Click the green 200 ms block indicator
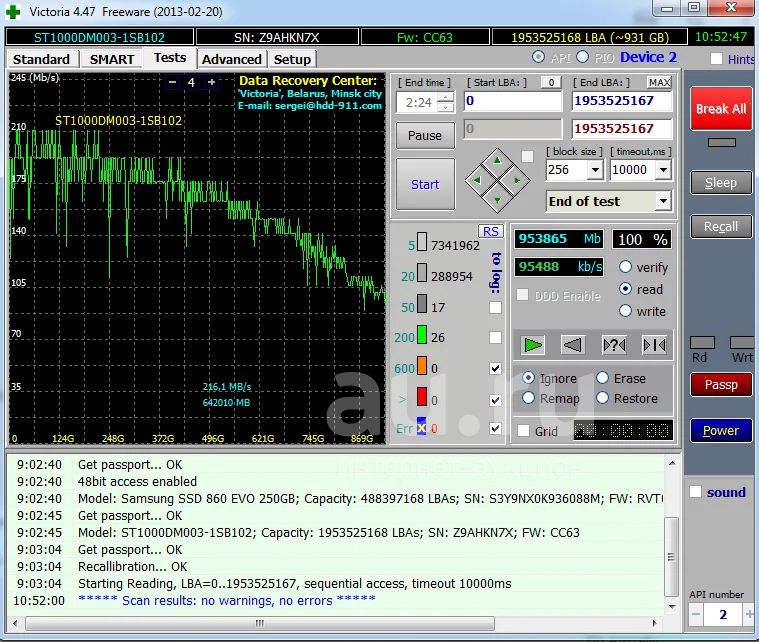Image resolution: width=759 pixels, height=642 pixels. (422, 335)
